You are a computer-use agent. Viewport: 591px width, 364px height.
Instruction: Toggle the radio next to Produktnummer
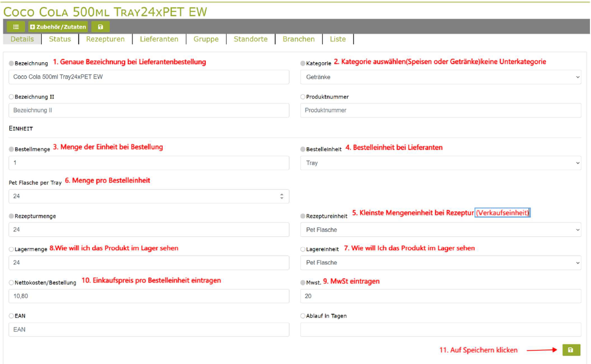coord(303,97)
